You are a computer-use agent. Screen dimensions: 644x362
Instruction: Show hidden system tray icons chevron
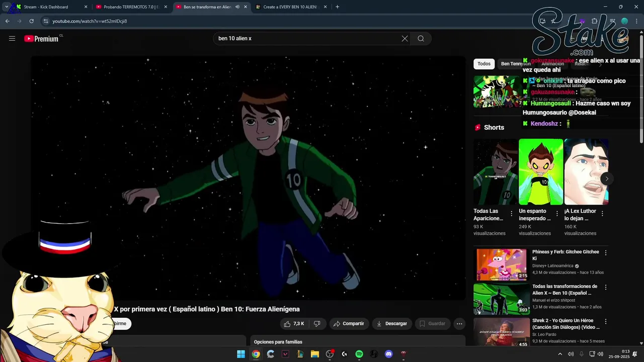[560, 354]
